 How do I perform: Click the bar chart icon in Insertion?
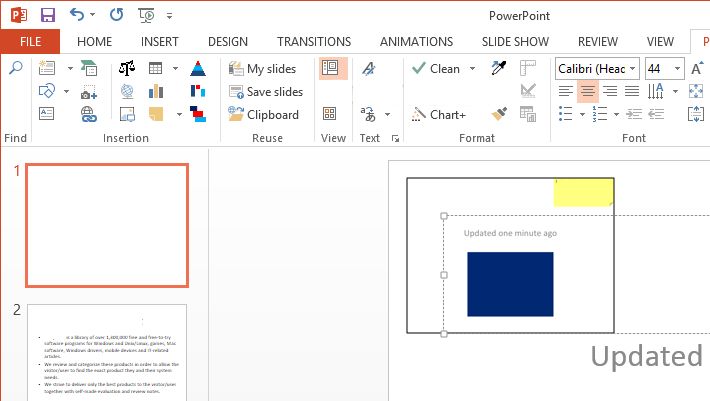point(156,91)
